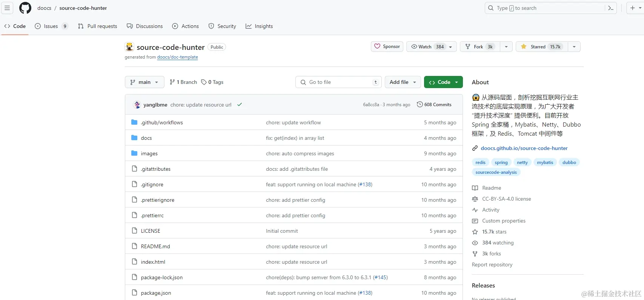Expand the fork options dropdown arrow
The height and width of the screenshot is (300, 644).
coord(506,46)
